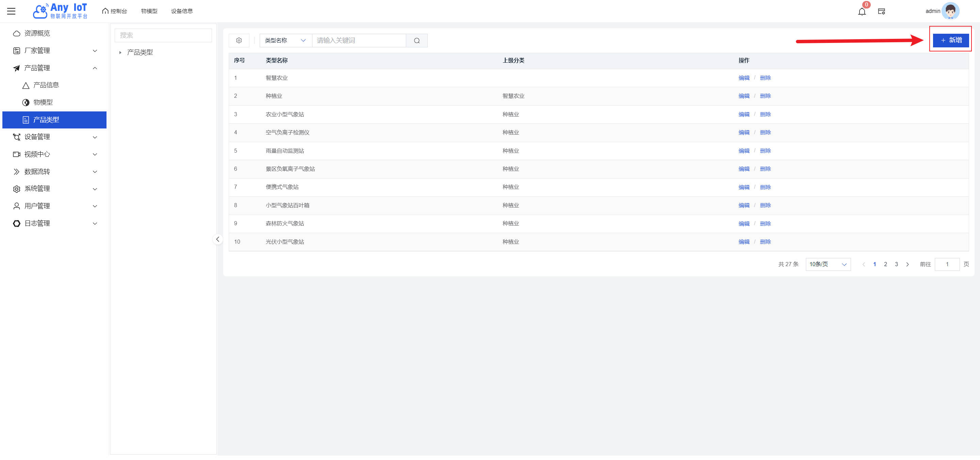980x460 pixels.
Task: Click the 新增 button
Action: tap(950, 40)
